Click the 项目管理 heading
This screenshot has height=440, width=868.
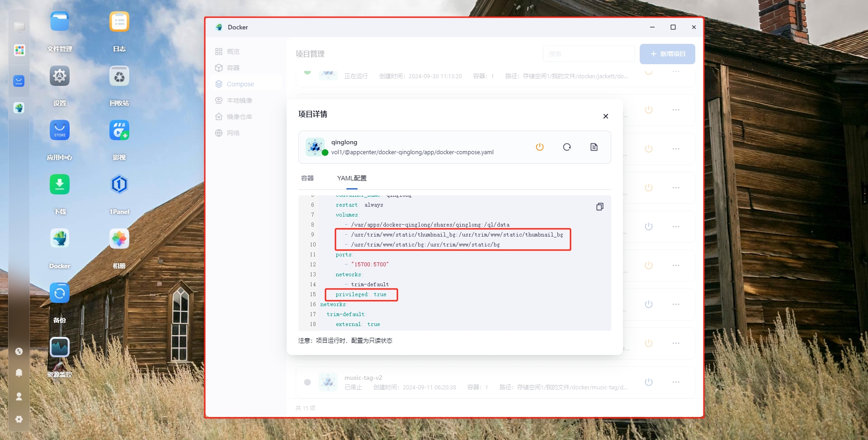pyautogui.click(x=310, y=54)
